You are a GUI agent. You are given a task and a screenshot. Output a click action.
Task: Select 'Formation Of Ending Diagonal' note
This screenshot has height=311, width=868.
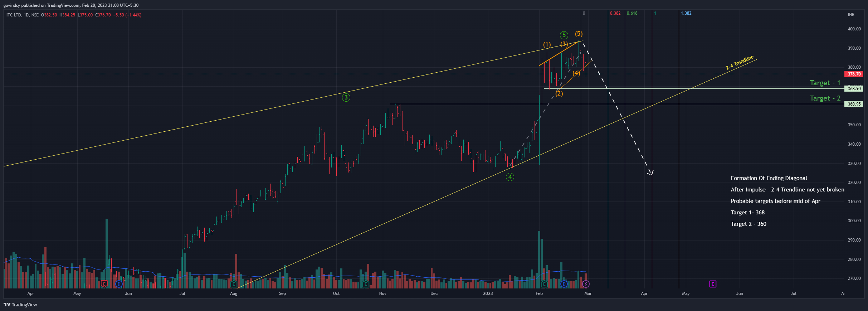pos(769,178)
